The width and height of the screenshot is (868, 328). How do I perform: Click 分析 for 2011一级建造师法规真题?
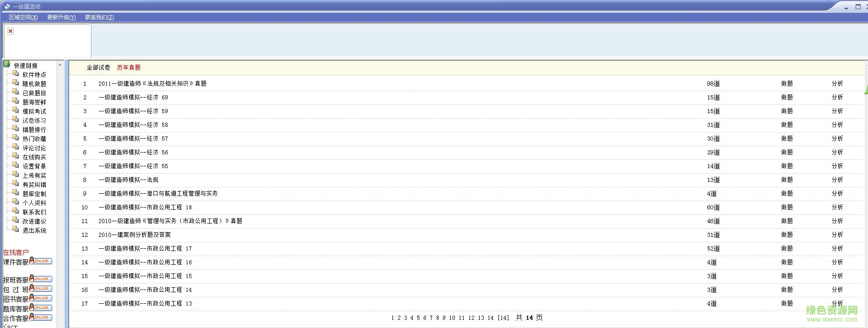[837, 83]
